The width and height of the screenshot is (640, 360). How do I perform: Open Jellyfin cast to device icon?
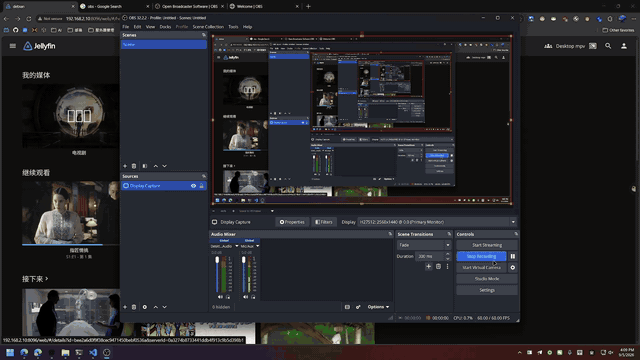coord(593,46)
